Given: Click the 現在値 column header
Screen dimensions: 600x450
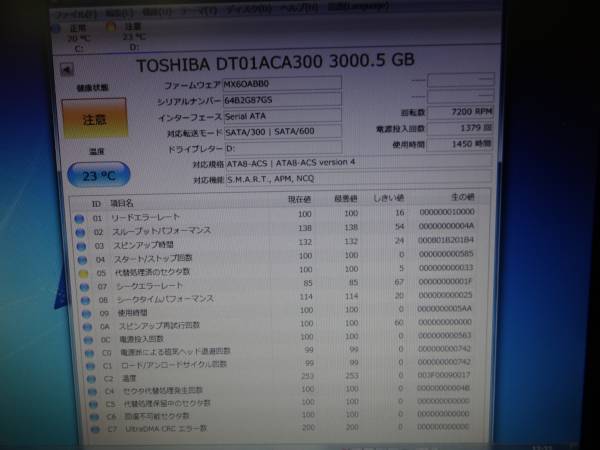Looking at the screenshot, I should pos(299,199).
